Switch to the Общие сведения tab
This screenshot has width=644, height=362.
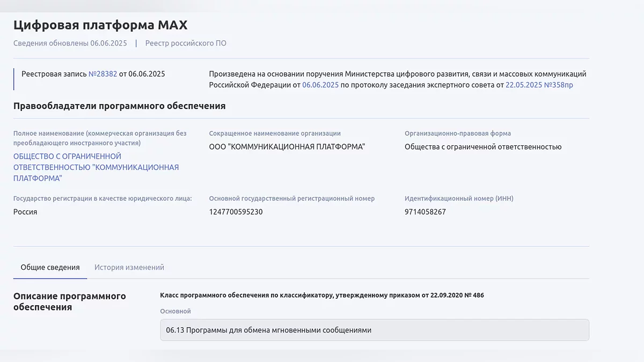tap(50, 267)
